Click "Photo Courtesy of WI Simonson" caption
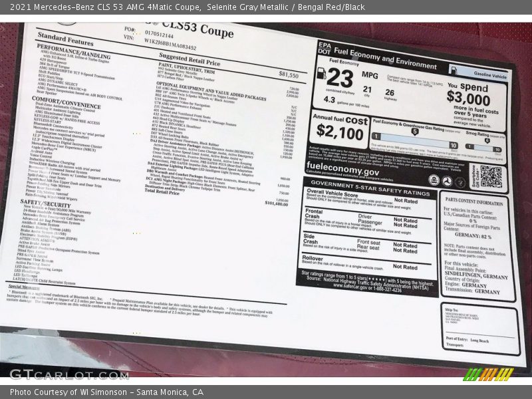The height and width of the screenshot is (399, 532). (68, 392)
